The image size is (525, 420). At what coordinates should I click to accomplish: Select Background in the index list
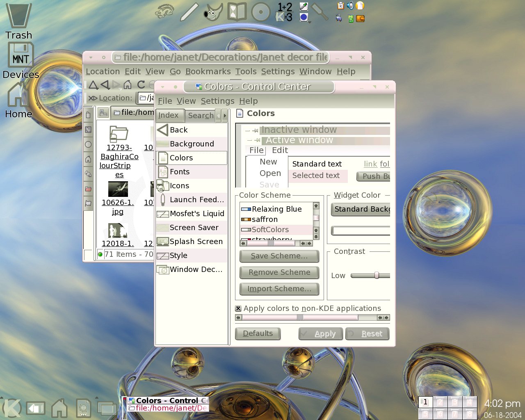[192, 144]
